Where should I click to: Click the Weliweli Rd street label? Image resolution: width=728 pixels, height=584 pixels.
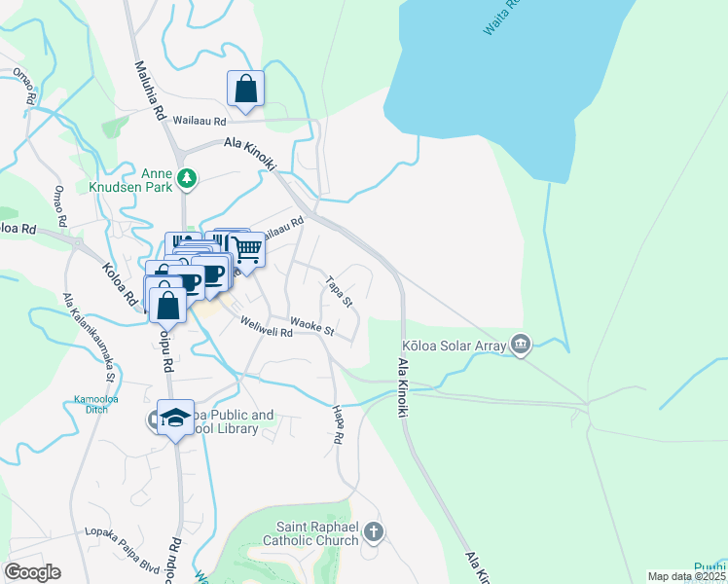[267, 327]
